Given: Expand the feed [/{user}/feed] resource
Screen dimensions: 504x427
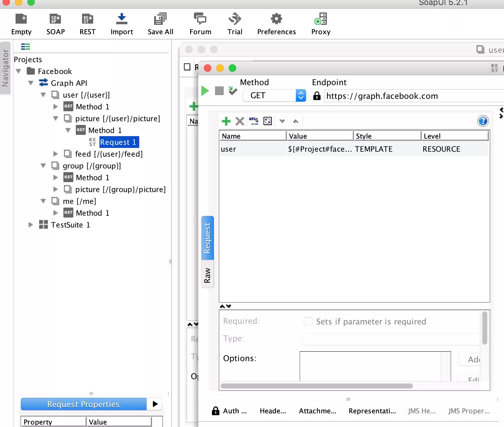Looking at the screenshot, I should pyautogui.click(x=56, y=154).
